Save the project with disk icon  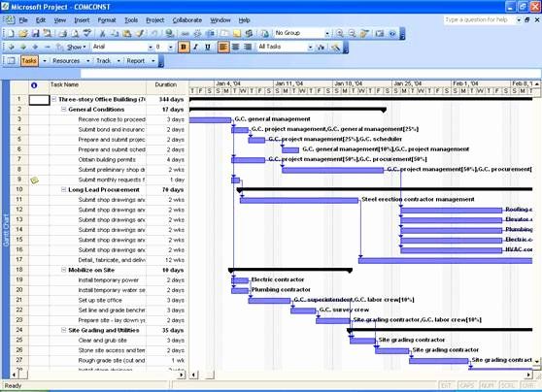click(x=35, y=34)
